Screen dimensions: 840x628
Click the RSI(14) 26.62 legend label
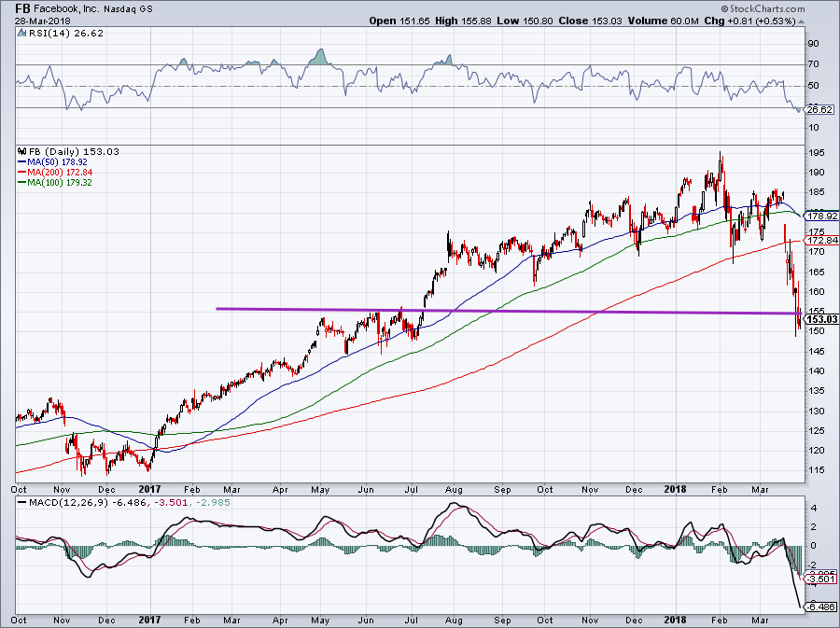tap(64, 34)
